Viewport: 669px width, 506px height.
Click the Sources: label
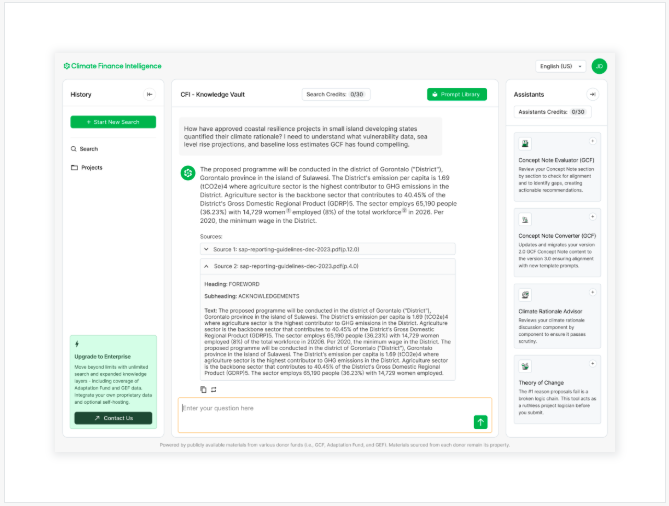coord(211,236)
